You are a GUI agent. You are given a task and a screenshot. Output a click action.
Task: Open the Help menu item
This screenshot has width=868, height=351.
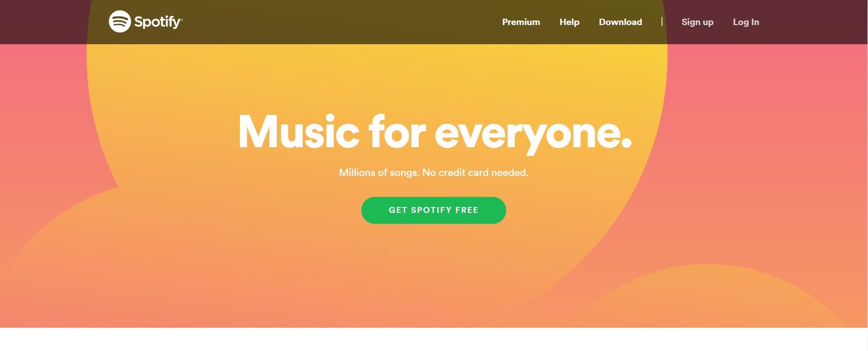coord(569,22)
